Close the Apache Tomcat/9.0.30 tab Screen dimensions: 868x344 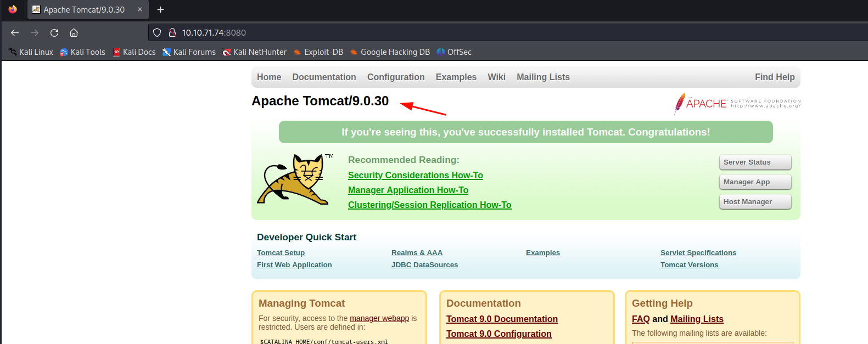140,10
